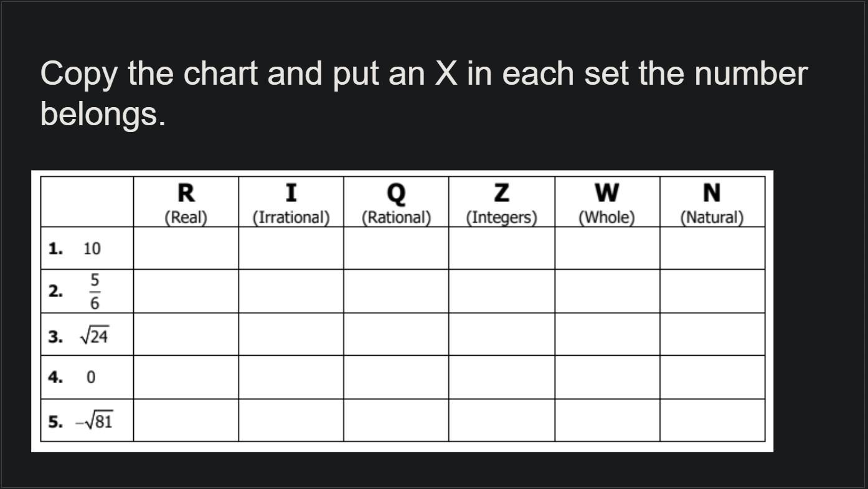Select the Rational cell for 5/6 row
This screenshot has height=489, width=868.
(396, 291)
